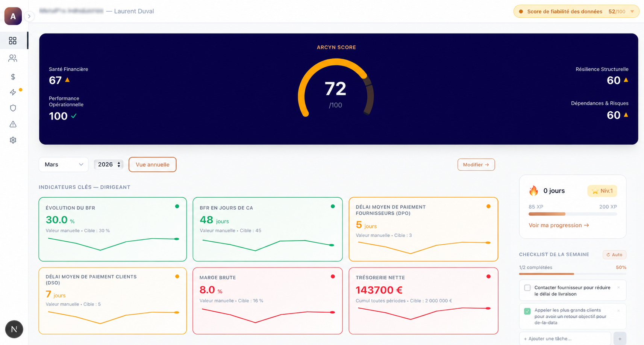This screenshot has height=345, width=644.
Task: Click the "Résilience Structurelle" label
Action: (602, 69)
